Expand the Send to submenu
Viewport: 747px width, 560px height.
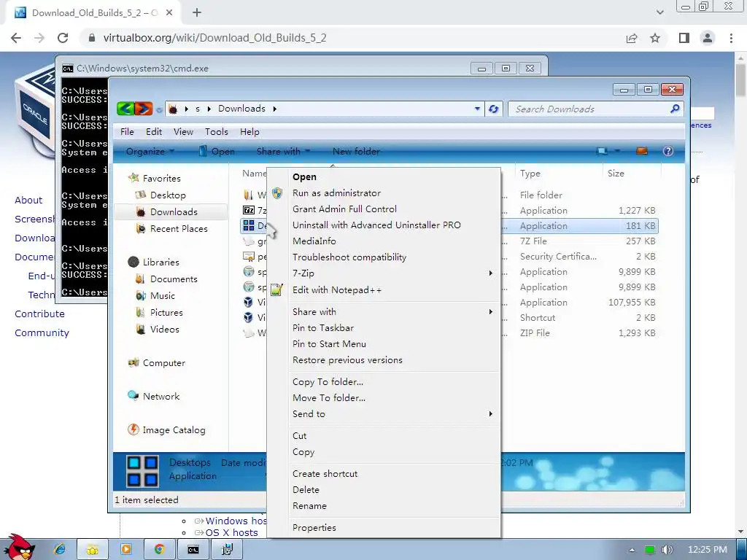(490, 414)
